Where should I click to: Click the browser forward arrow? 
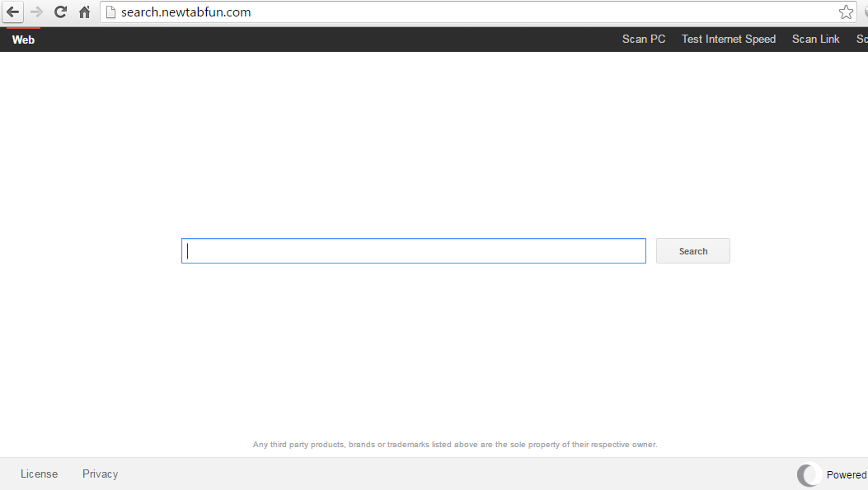coord(36,12)
